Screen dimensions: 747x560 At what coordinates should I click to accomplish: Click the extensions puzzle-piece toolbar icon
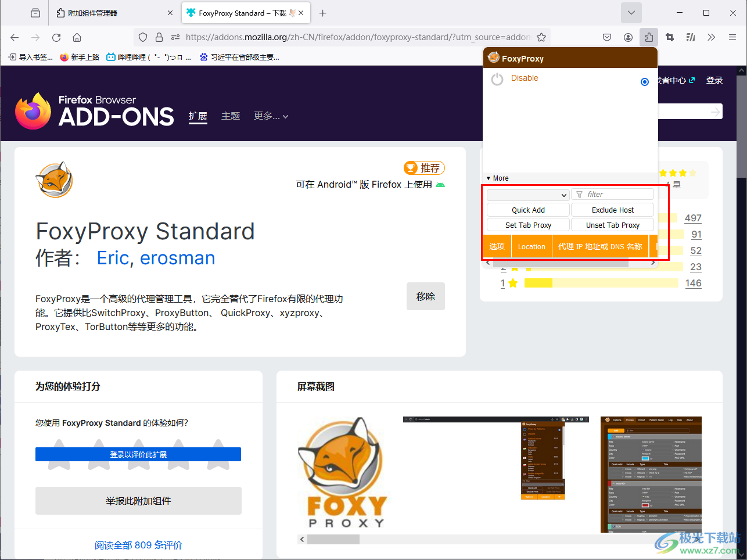tap(649, 37)
